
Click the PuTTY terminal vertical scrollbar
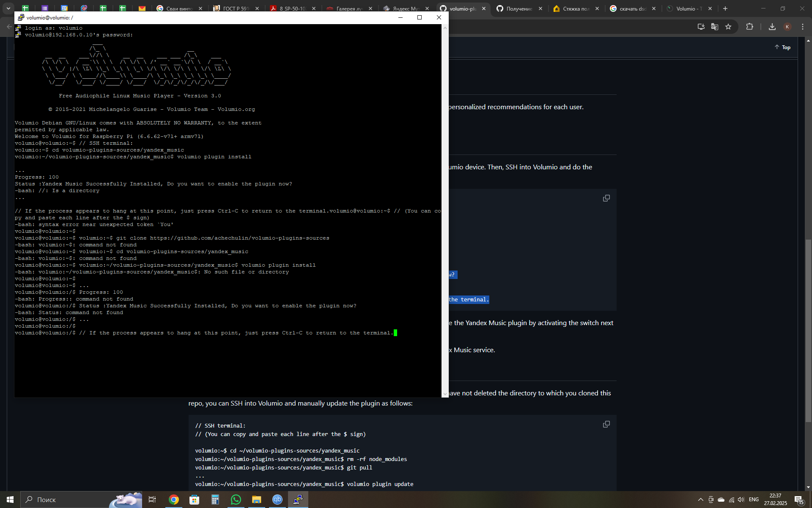coord(445,211)
